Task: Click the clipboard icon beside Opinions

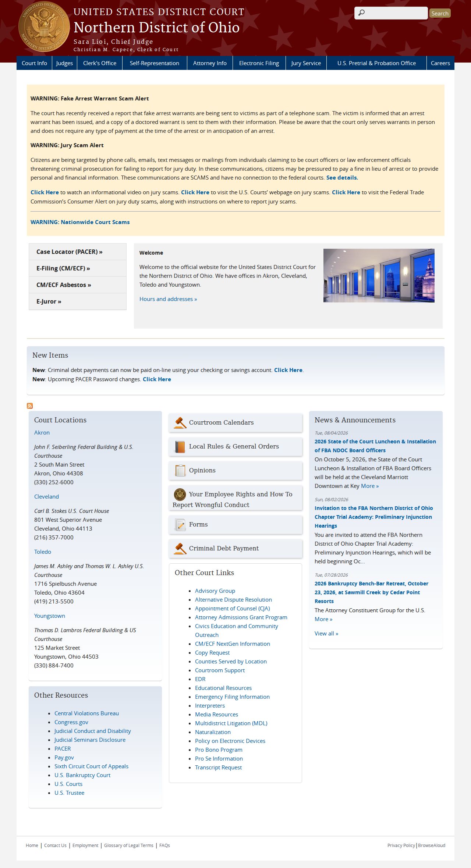Action: coord(180,471)
